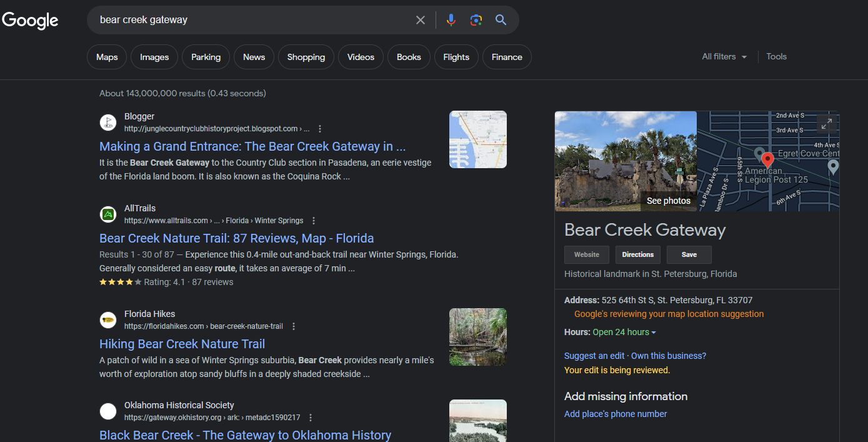Click the Google logo

30,20
